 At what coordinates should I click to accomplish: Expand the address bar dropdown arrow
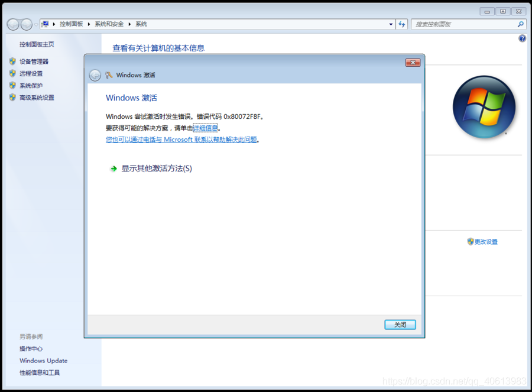(390, 24)
